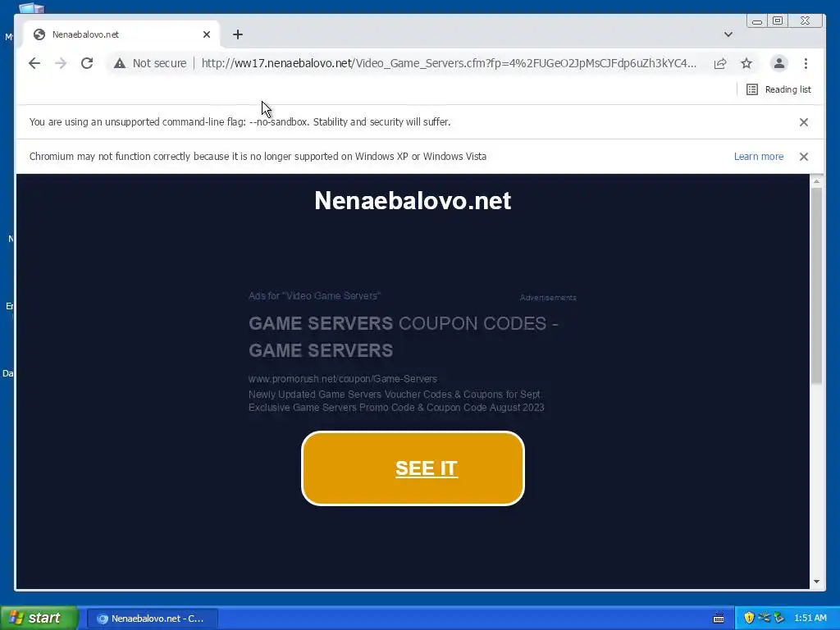Screen dimensions: 840x630
Task: Click the Ads for "Video Game Servers" text
Action: point(314,295)
